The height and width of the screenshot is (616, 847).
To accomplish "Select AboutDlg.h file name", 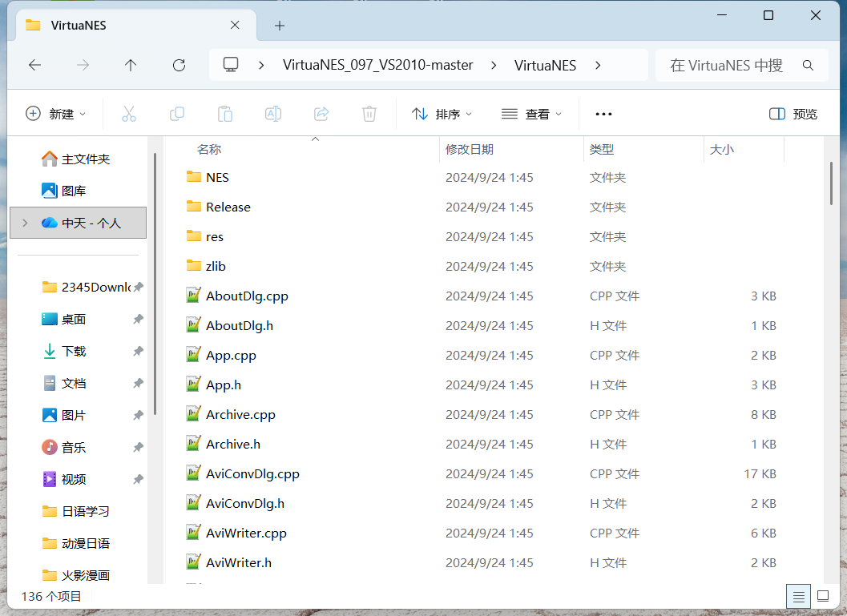I will [x=240, y=325].
